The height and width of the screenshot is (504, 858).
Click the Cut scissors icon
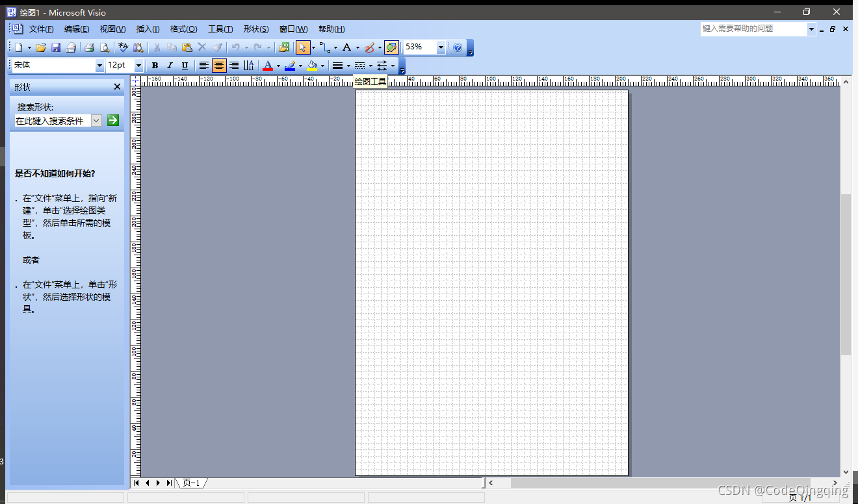(156, 47)
